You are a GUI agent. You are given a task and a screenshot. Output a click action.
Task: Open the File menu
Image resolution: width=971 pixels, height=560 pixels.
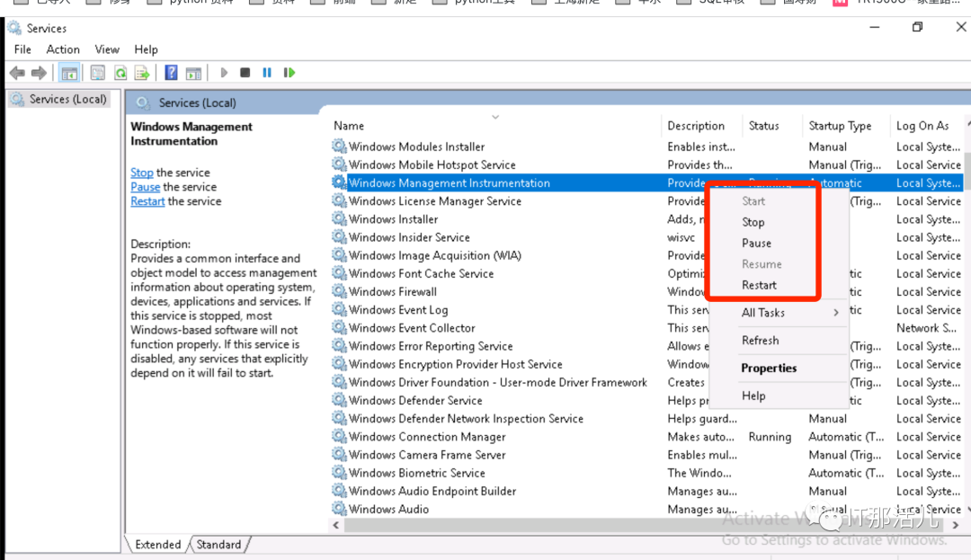(x=22, y=49)
